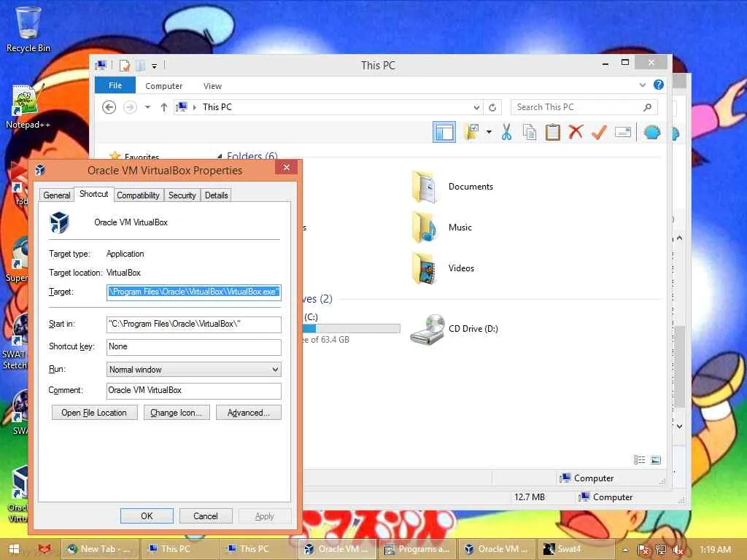The height and width of the screenshot is (560, 747).
Task: Switch to large icons view in status bar
Action: tap(656, 459)
